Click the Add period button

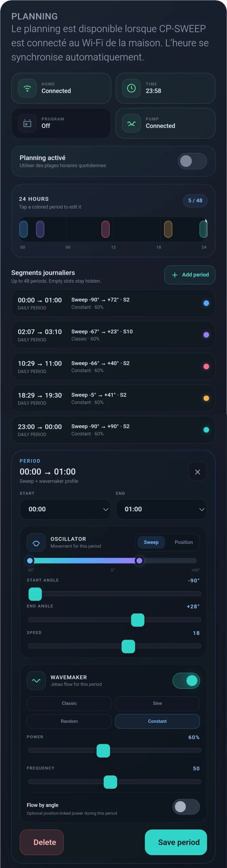tap(190, 275)
